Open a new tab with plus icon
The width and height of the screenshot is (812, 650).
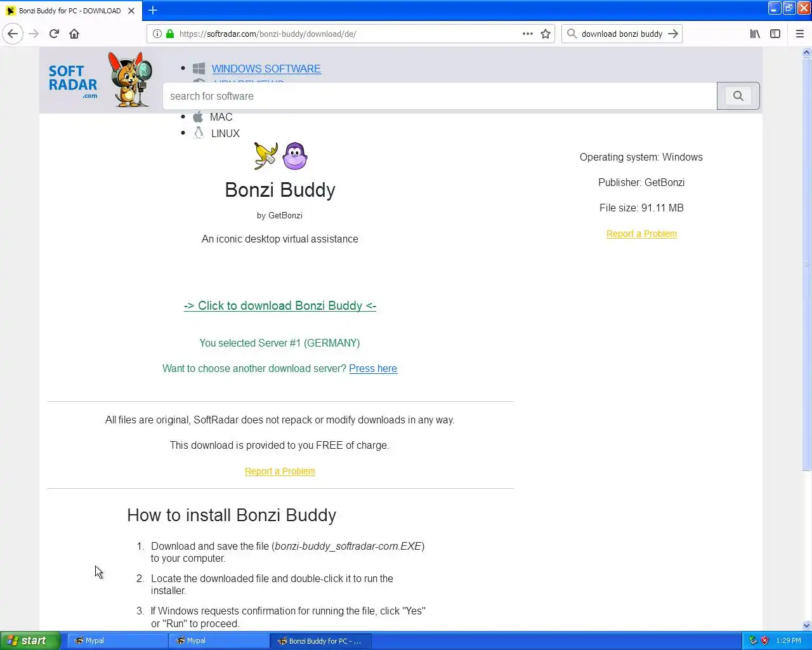(x=153, y=10)
